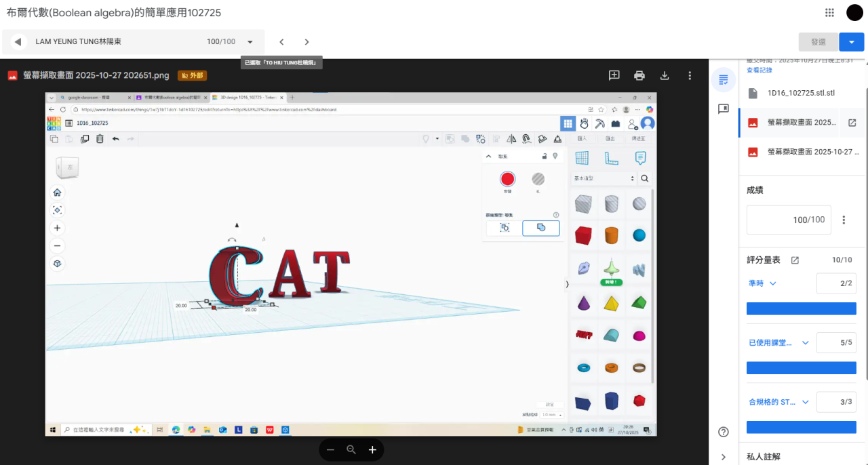Open the more options menu in file header

coord(690,75)
